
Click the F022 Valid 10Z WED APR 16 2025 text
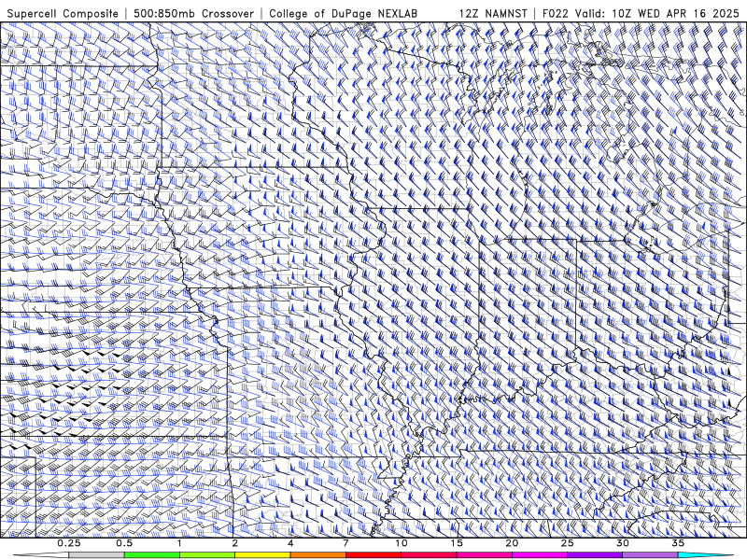tap(641, 13)
